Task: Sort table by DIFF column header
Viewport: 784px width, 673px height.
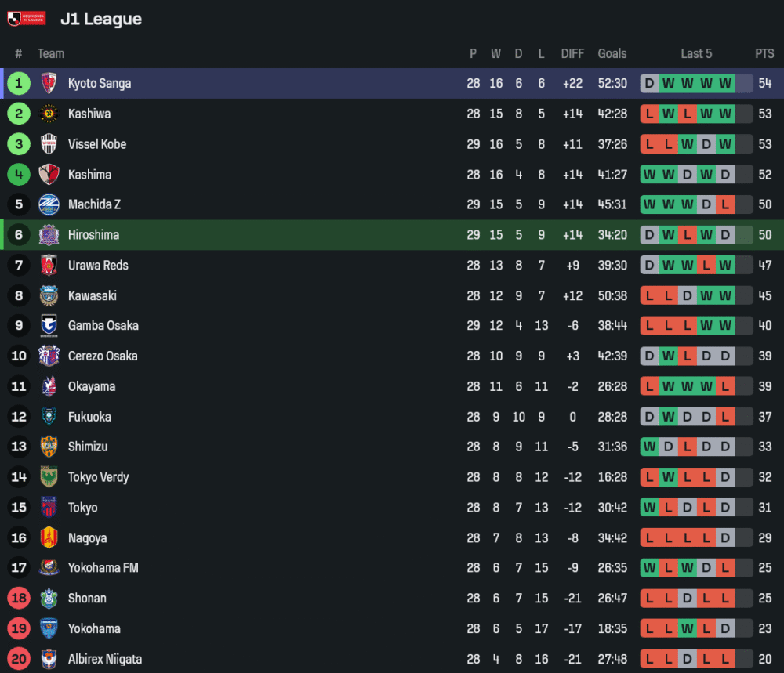Action: pyautogui.click(x=572, y=53)
